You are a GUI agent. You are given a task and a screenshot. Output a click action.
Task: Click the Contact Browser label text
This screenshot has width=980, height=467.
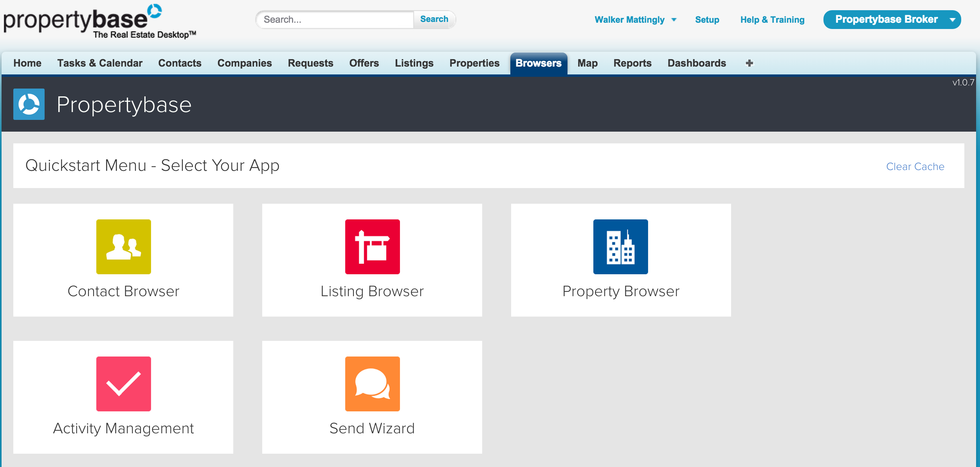[x=123, y=291]
